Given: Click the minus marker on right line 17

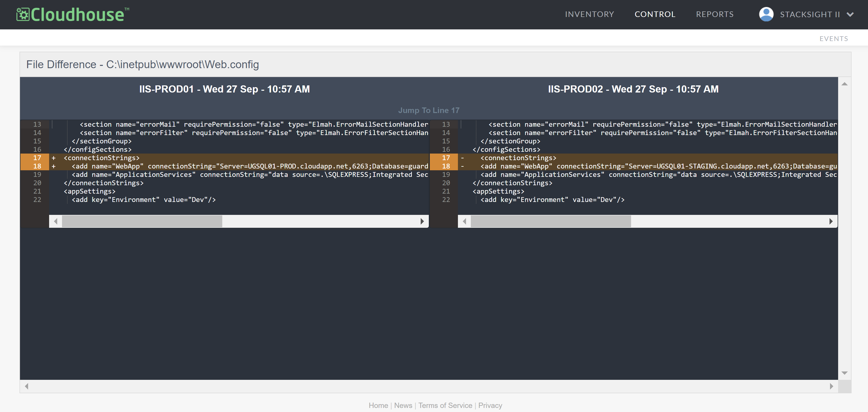Looking at the screenshot, I should click(462, 158).
